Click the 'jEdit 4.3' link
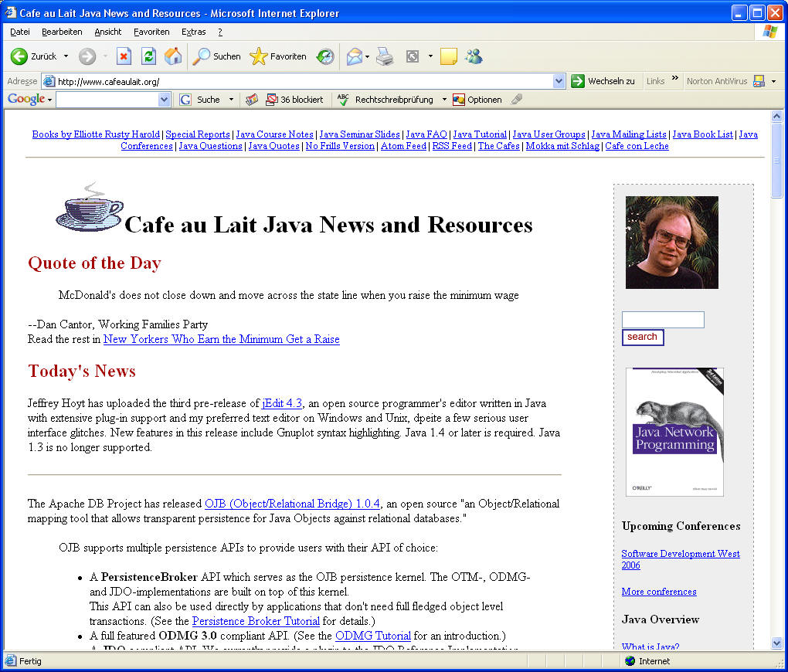 tap(282, 403)
